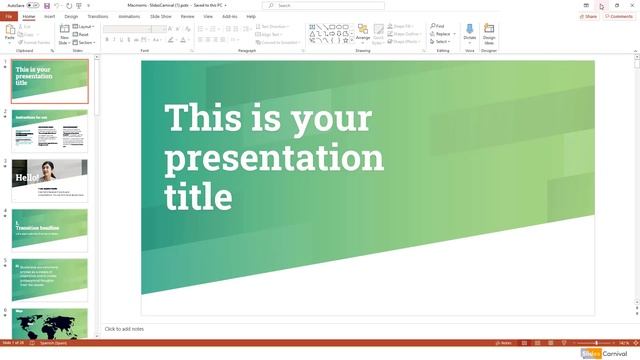Switch to Normal view icon in status bar
The width and height of the screenshot is (640, 360).
pos(524,343)
